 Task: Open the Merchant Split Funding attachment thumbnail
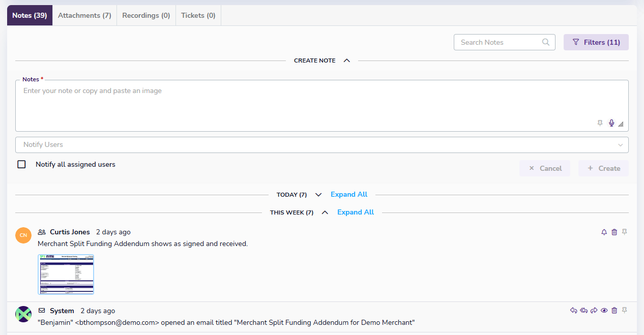coord(66,275)
